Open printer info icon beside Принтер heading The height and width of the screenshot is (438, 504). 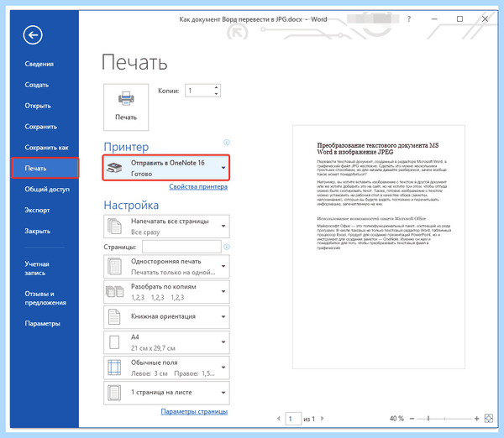click(227, 143)
